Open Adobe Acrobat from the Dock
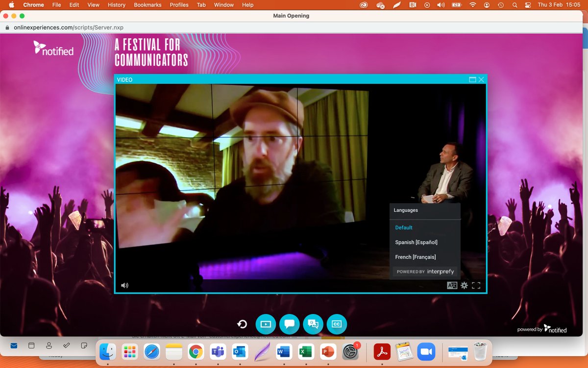 [382, 352]
